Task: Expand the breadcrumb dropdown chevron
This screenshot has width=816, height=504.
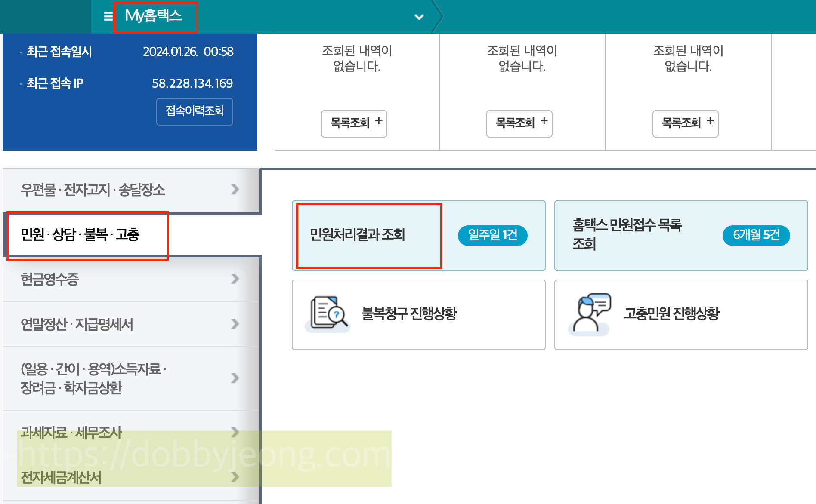Action: (x=419, y=17)
